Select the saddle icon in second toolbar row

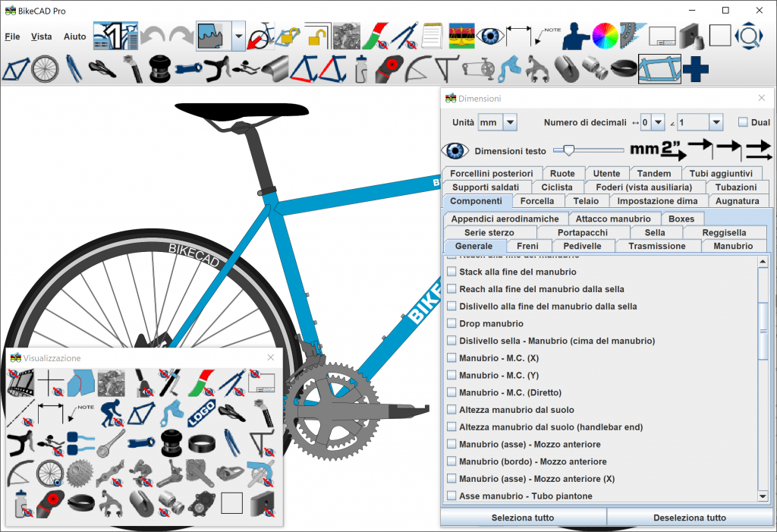[x=101, y=70]
